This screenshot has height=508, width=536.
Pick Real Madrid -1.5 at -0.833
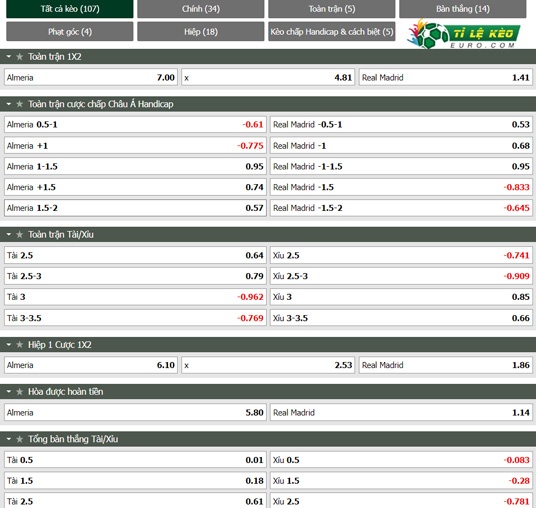[x=401, y=187]
